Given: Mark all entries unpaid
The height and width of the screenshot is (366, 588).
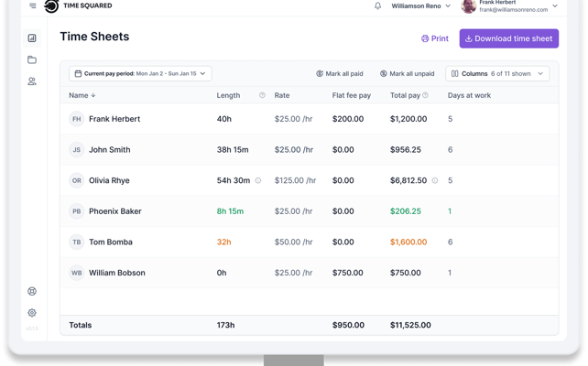Looking at the screenshot, I should (408, 73).
